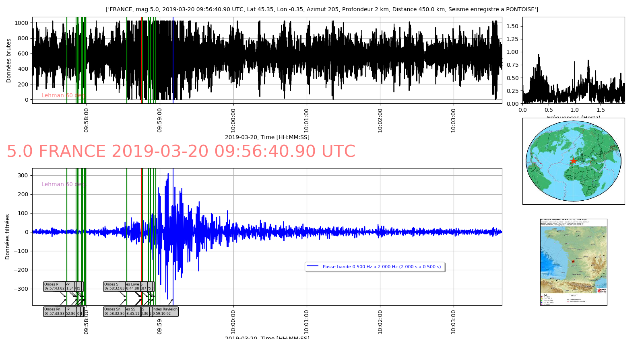Click the red star on France map
The image size is (644, 339).
click(x=573, y=261)
